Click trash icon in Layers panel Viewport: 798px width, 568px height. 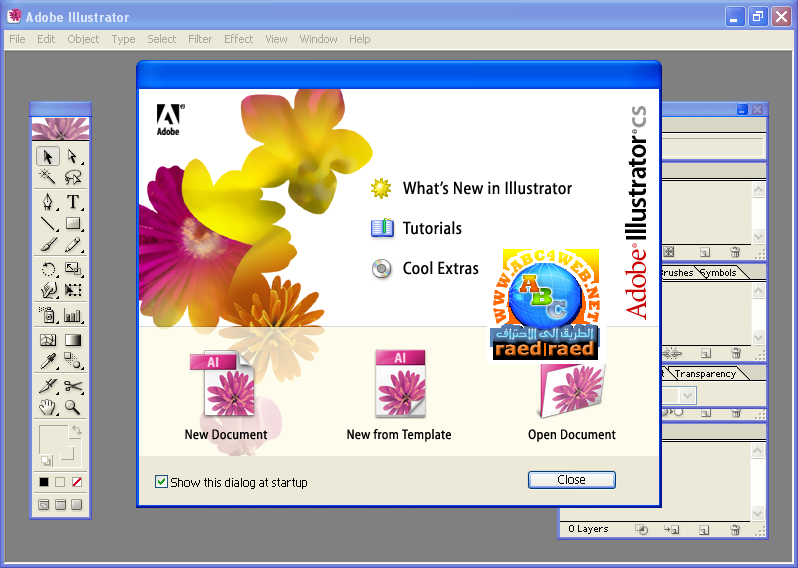pyautogui.click(x=735, y=530)
